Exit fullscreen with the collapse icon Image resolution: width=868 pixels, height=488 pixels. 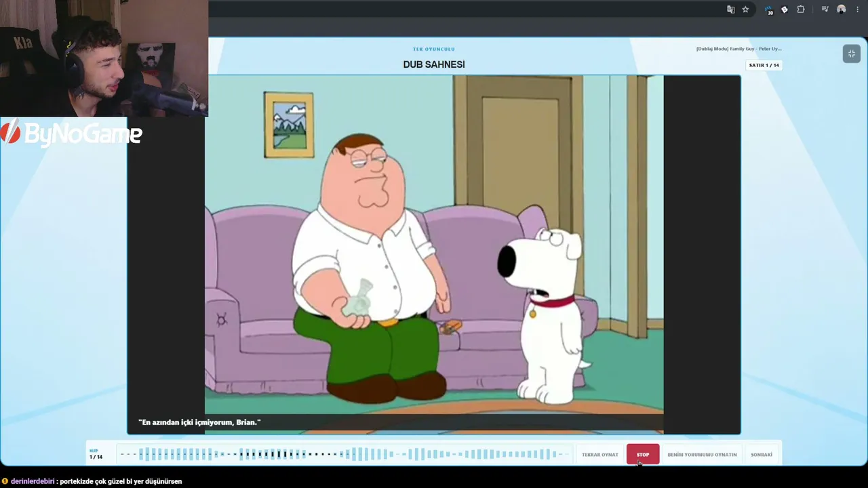852,54
